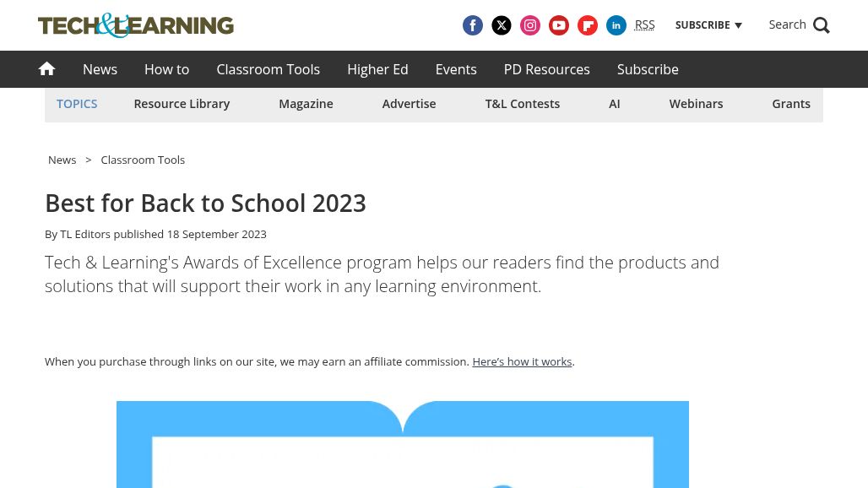
Task: Open the Instagram social icon
Action: click(x=529, y=25)
